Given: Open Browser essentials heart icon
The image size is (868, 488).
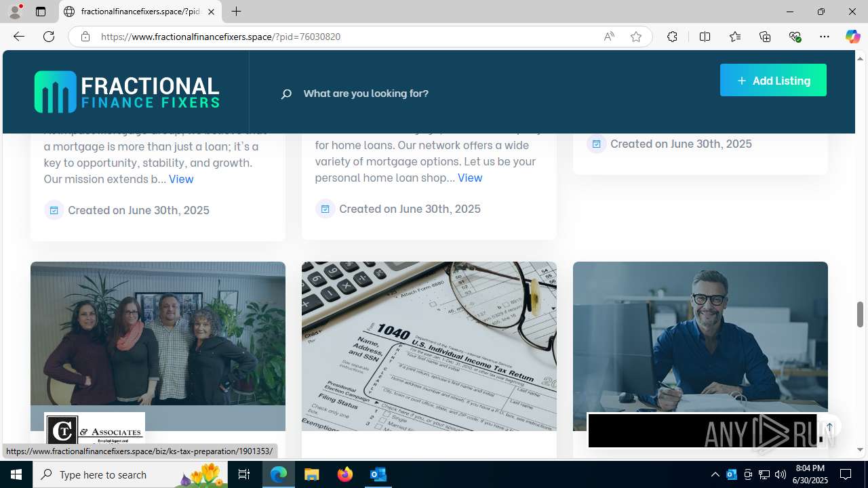Looking at the screenshot, I should (795, 37).
